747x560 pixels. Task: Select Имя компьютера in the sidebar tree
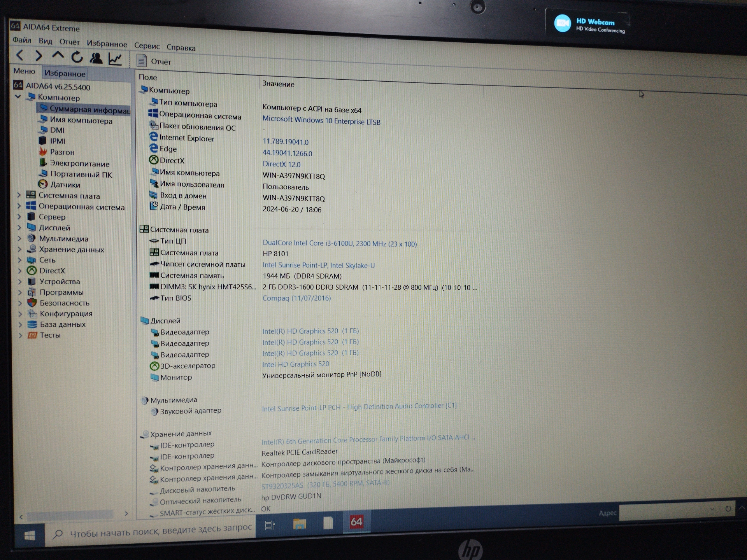(81, 121)
